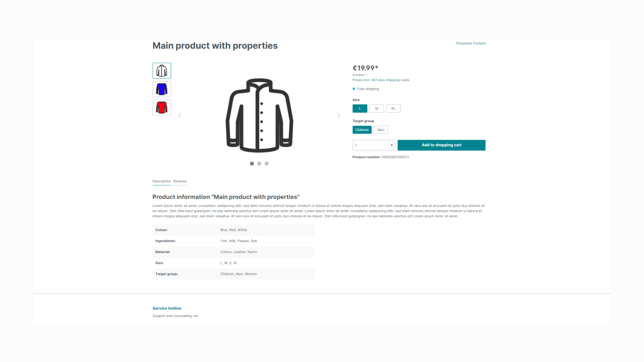Choose size L option
The width and height of the screenshot is (644, 362).
coord(360,109)
